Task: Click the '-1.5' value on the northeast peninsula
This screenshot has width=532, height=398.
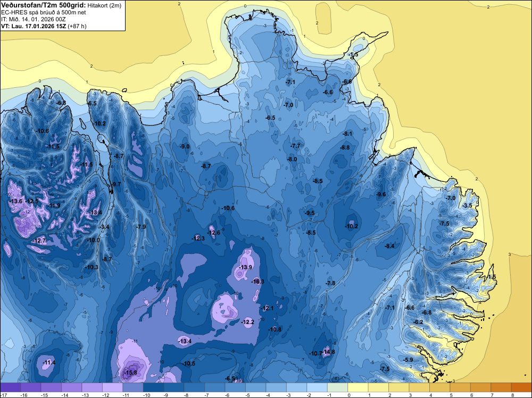Action: click(x=354, y=55)
